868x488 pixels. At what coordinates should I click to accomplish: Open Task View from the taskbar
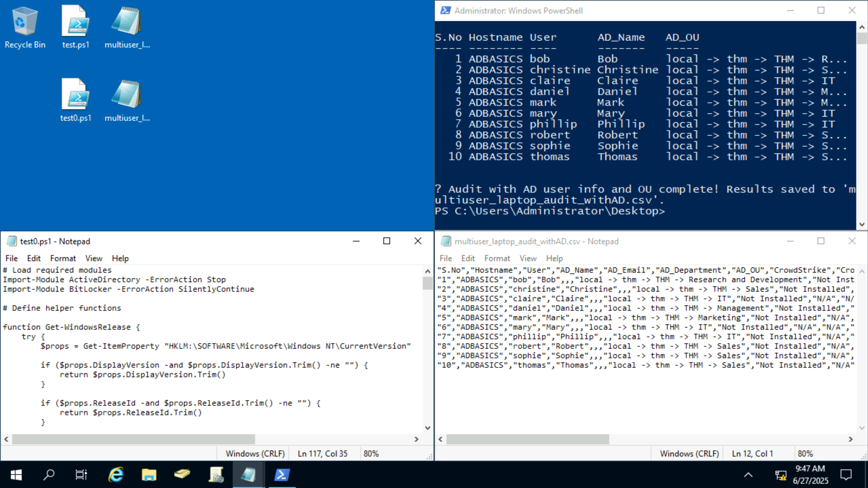(x=81, y=475)
